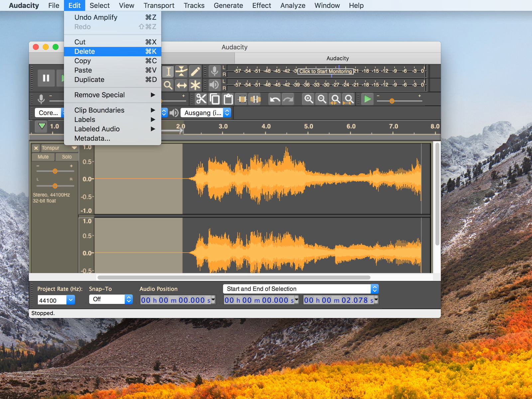Choose Paste from Edit menu
The height and width of the screenshot is (399, 532).
pyautogui.click(x=113, y=70)
